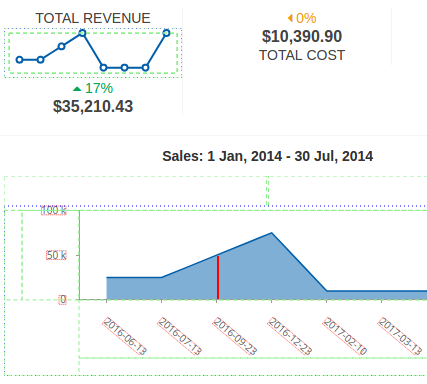Click the 2016-06-13 date label
Image resolution: width=427 pixels, height=384 pixels.
tap(125, 336)
